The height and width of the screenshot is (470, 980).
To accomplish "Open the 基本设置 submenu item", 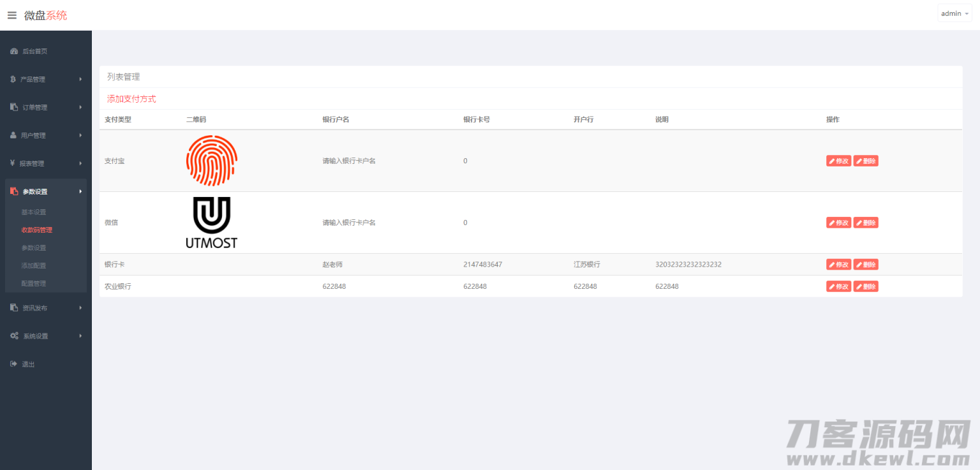I will 34,212.
